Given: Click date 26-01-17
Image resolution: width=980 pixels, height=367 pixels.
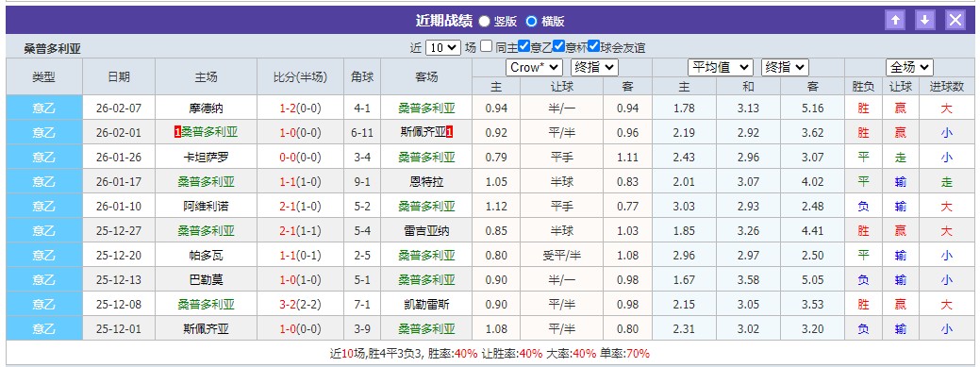Looking at the screenshot, I should pyautogui.click(x=119, y=182).
